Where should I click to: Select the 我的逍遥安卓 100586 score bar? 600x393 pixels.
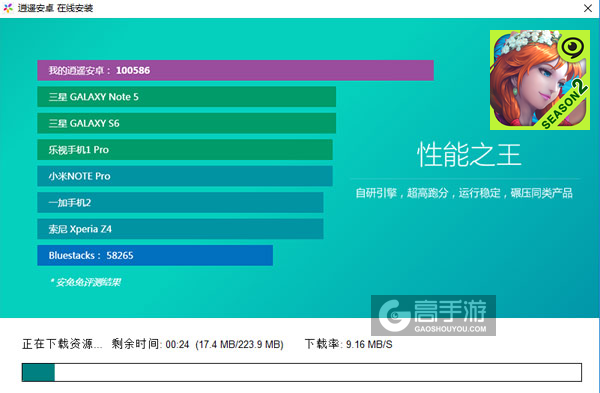(x=235, y=70)
